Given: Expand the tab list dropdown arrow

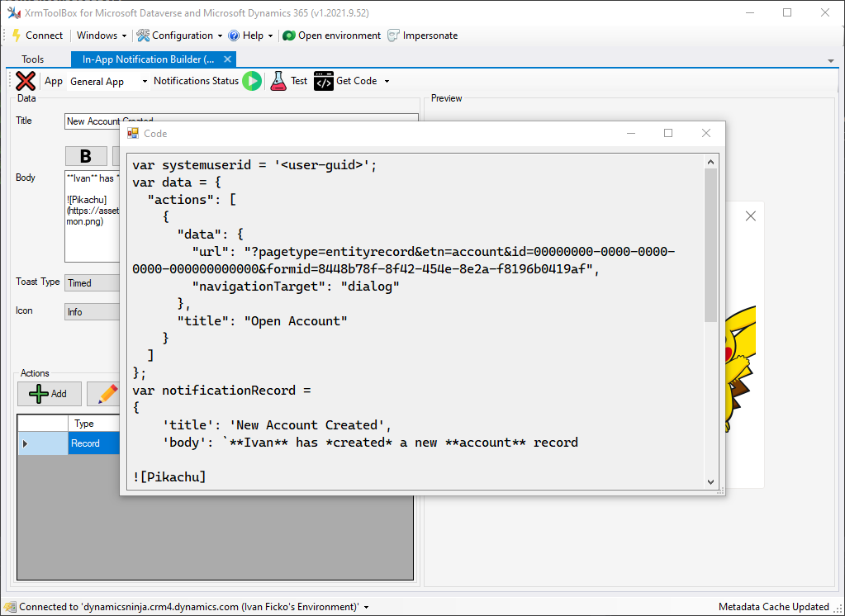Looking at the screenshot, I should click(831, 61).
